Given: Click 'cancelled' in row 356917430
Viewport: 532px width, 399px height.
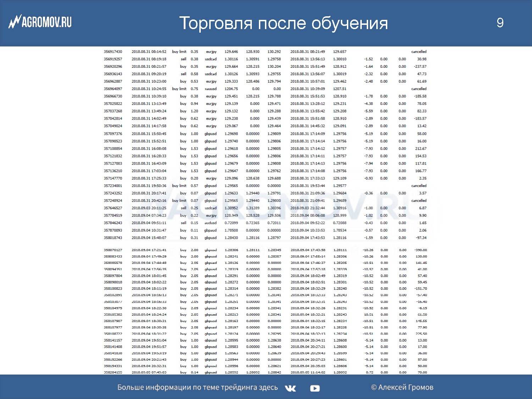Looking at the screenshot, I should tap(419, 52).
